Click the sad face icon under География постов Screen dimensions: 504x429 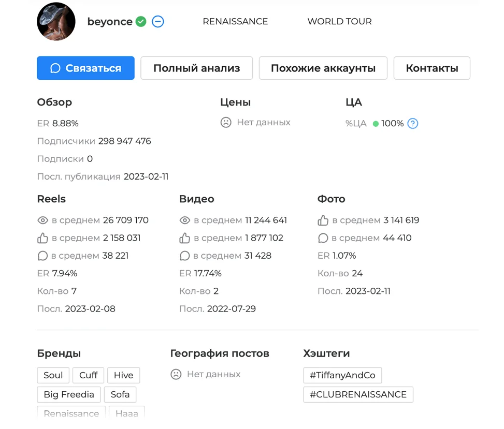(176, 374)
